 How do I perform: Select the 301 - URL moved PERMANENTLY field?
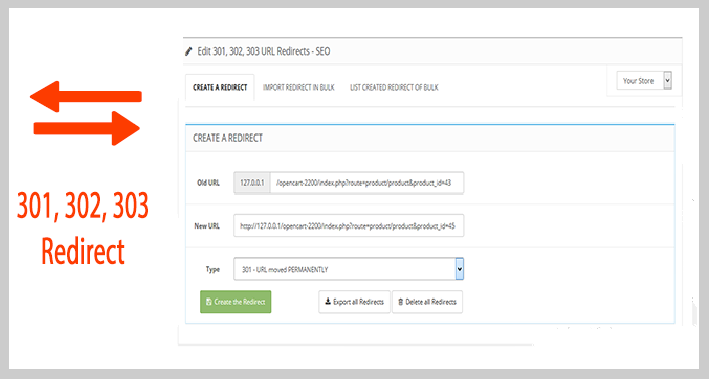tap(349, 269)
